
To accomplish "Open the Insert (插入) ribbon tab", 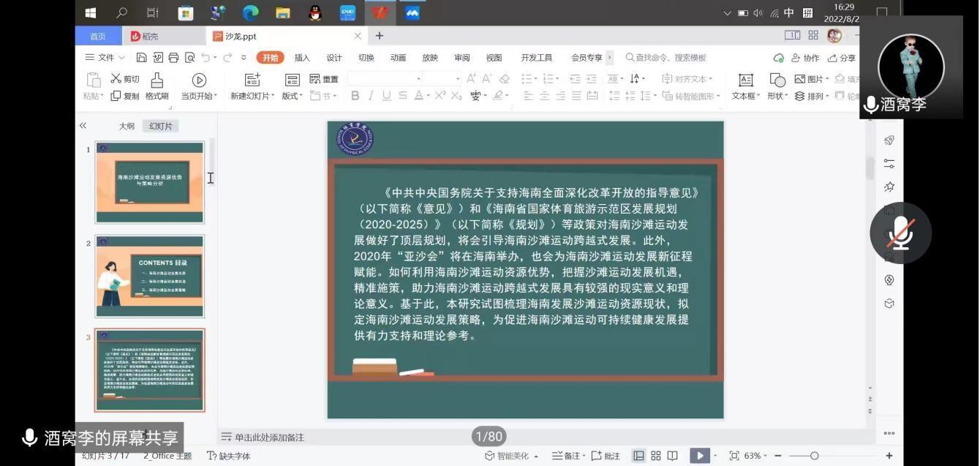I will (x=302, y=58).
